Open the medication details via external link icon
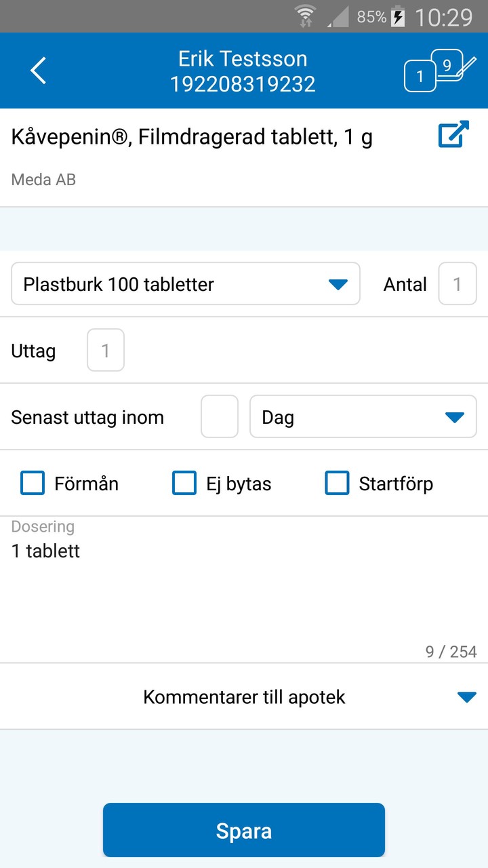The height and width of the screenshot is (868, 488). coord(453,134)
